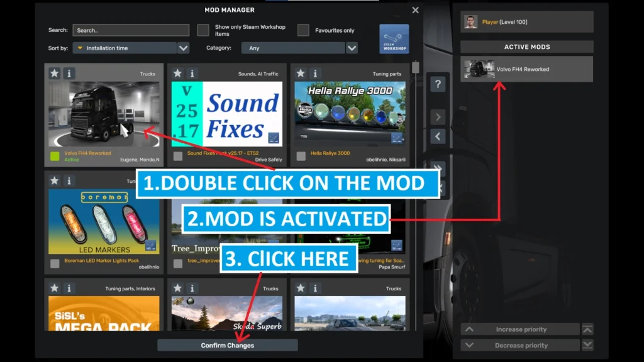The width and height of the screenshot is (644, 362).
Task: Click the Volvo FH4 Reworked orange mod title
Action: coord(87,153)
